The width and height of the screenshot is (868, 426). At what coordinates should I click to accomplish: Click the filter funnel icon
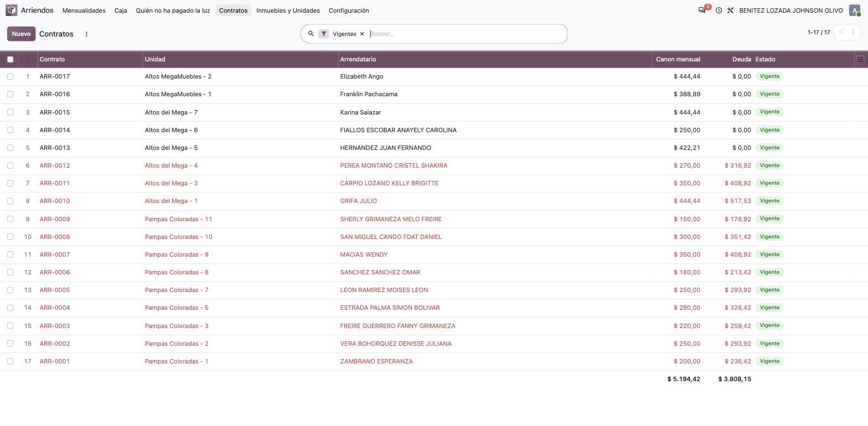pyautogui.click(x=324, y=34)
